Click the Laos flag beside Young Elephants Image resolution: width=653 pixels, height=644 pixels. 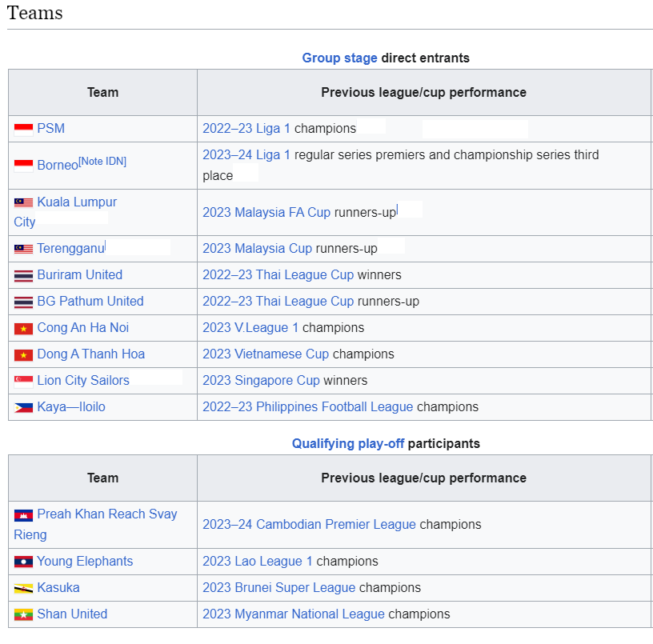(23, 562)
